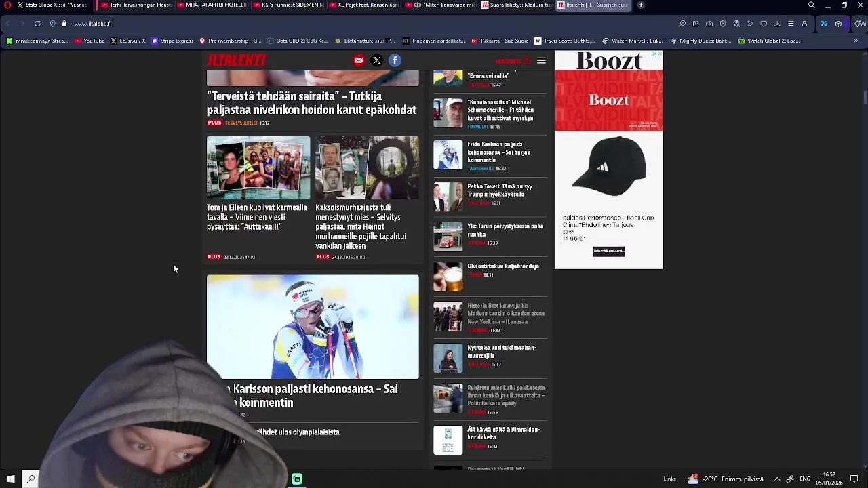Open headline "Terveistä tehdään sairaita"
Image resolution: width=868 pixels, height=488 pixels.
click(312, 103)
